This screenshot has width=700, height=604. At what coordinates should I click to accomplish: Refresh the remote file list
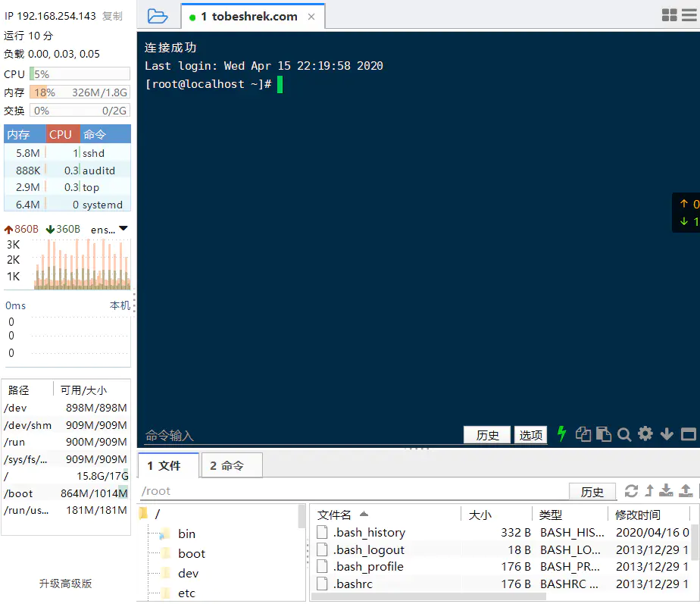click(x=631, y=491)
